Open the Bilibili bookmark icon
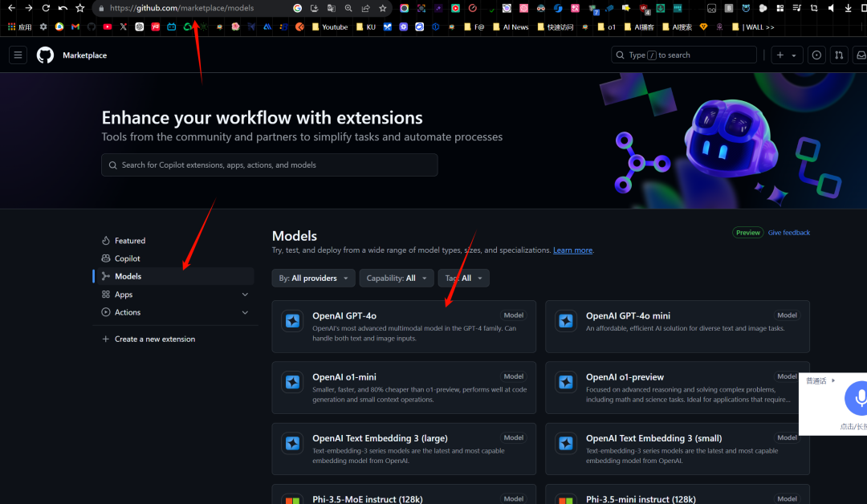867x504 pixels. [x=172, y=26]
